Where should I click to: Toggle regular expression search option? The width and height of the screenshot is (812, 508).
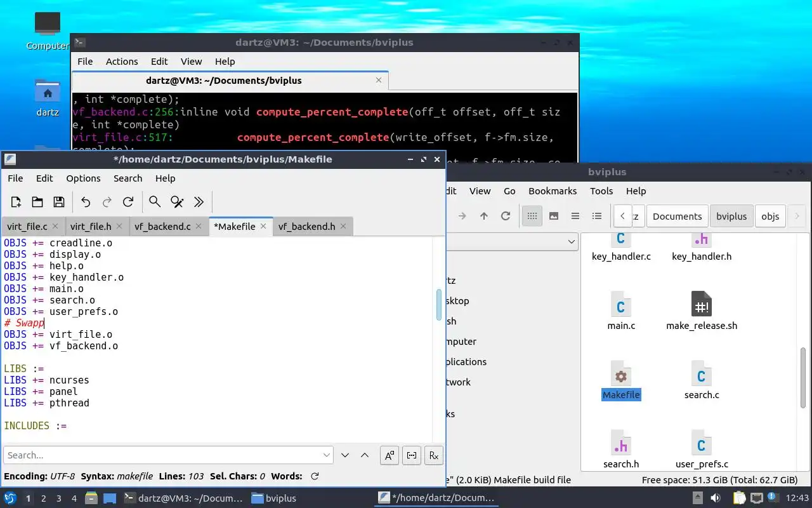coord(434,455)
